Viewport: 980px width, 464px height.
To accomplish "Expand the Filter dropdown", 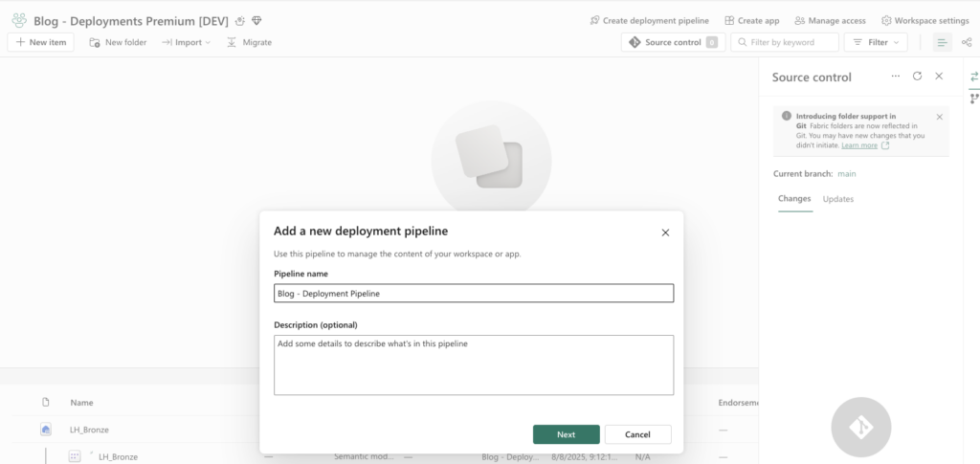I will [877, 42].
